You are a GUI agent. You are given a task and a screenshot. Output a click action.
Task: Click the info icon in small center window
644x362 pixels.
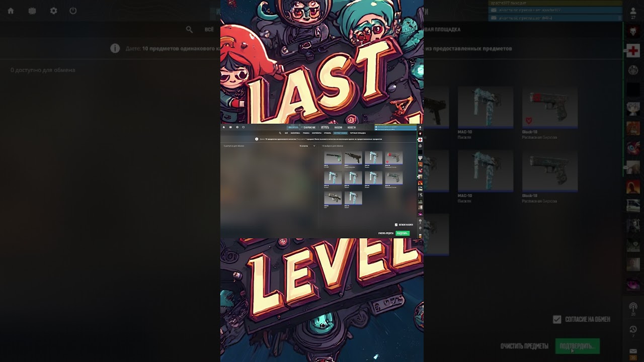click(257, 139)
